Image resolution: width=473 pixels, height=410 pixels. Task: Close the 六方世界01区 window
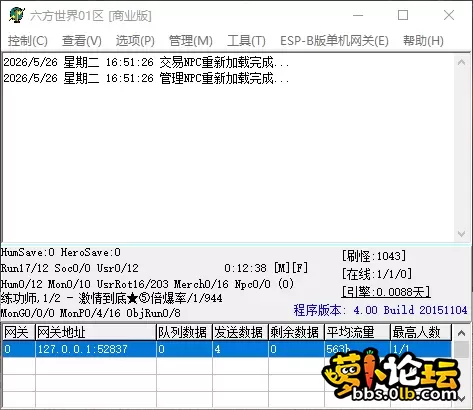(449, 15)
